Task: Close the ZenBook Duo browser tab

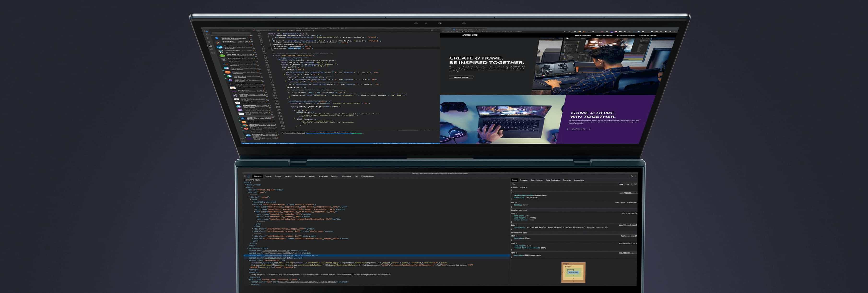Action: coord(483,29)
